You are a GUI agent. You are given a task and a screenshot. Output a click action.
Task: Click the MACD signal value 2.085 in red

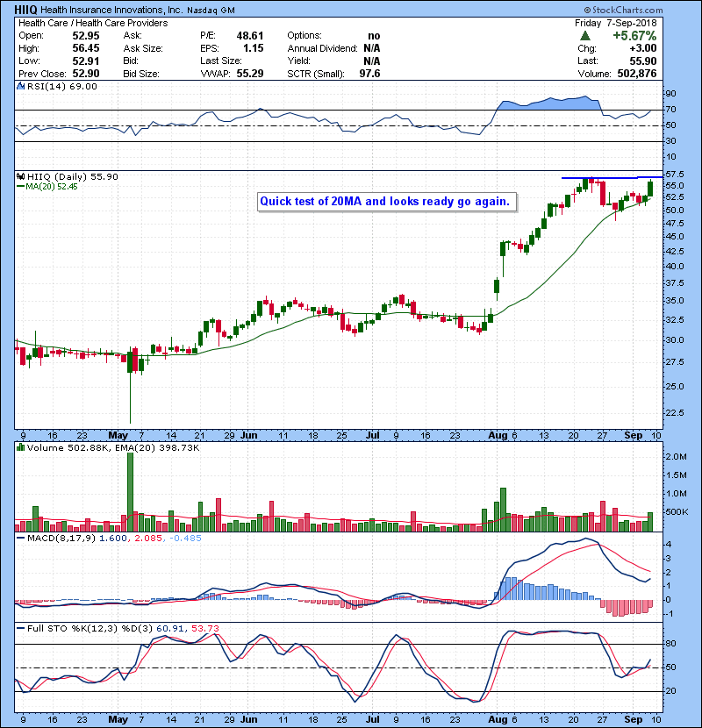tap(148, 539)
